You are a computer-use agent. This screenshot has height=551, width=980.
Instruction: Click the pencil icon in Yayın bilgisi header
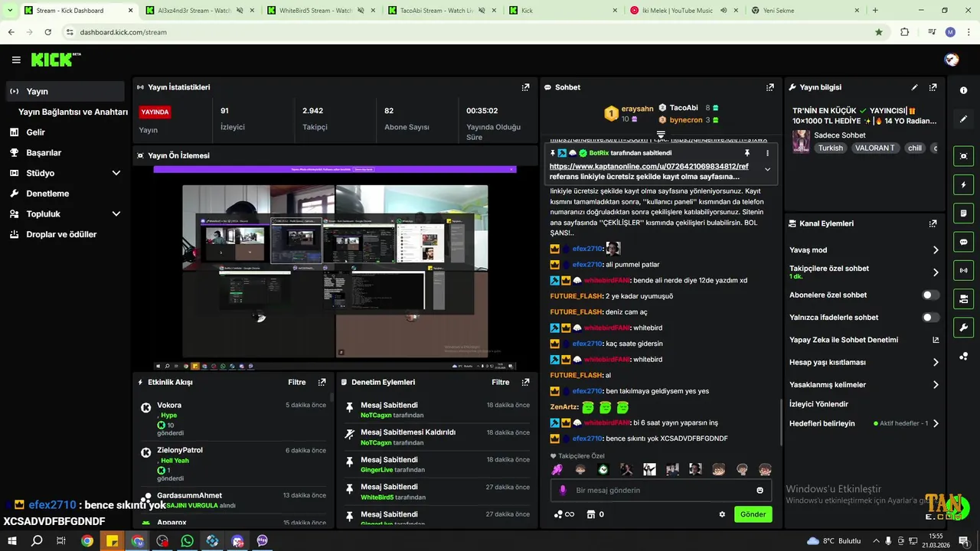tap(914, 87)
